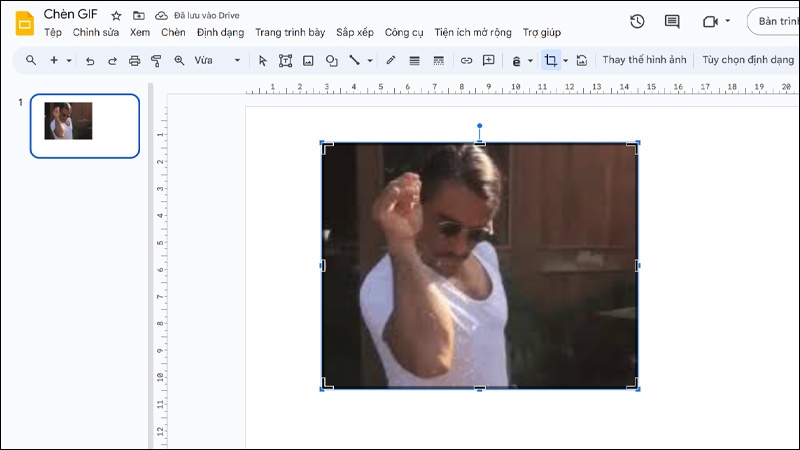Star the Chèn GIF presentation
Image resolution: width=800 pixels, height=450 pixels.
click(x=116, y=16)
